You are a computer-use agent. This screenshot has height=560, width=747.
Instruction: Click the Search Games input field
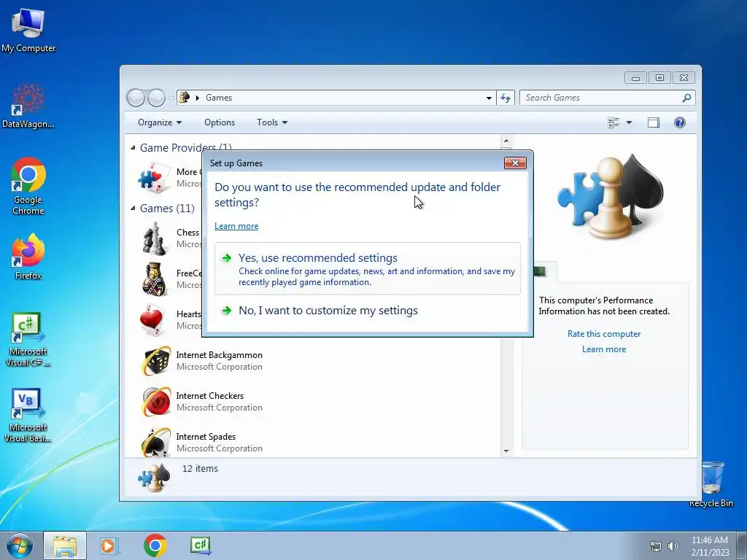click(x=600, y=98)
